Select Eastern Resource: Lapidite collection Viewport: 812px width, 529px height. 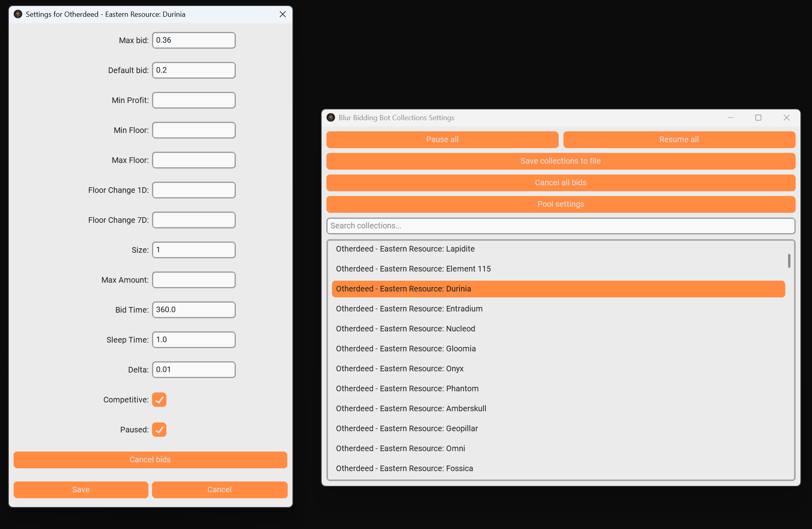[405, 249]
